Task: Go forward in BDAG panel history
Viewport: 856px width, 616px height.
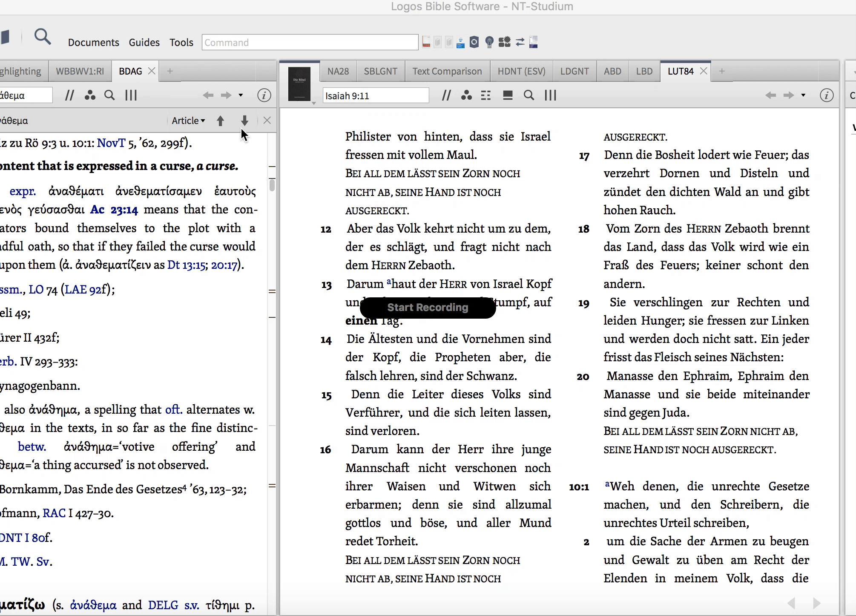Action: tap(226, 95)
